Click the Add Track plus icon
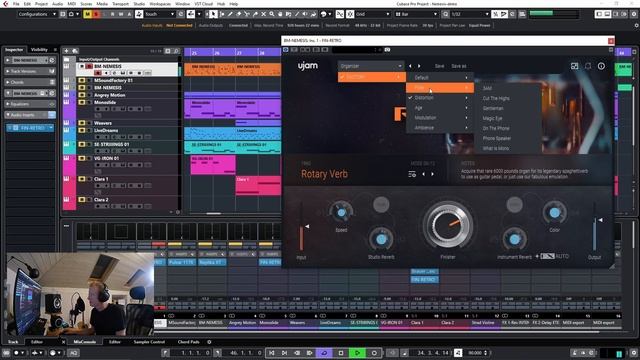640x360 pixels. pos(67,51)
